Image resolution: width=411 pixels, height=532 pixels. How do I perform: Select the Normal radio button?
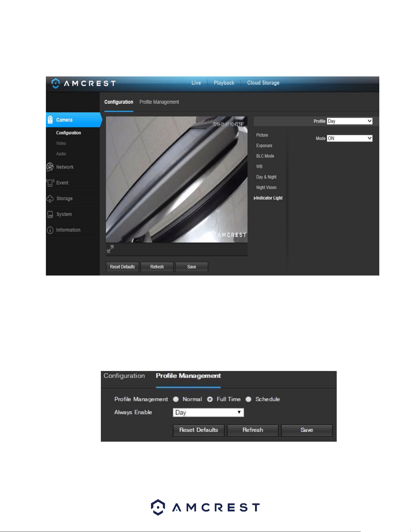(176, 399)
